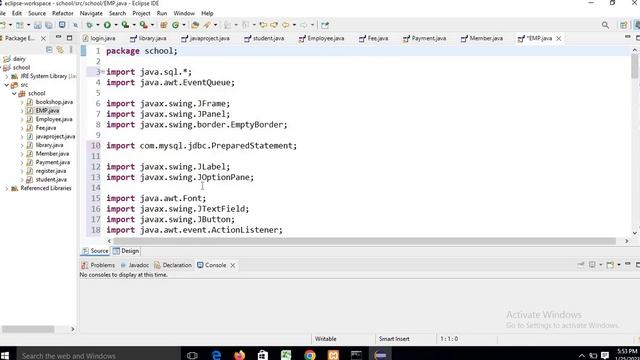Click the Run External Tools icon
Viewport: 640px width, 360px height.
143,25
